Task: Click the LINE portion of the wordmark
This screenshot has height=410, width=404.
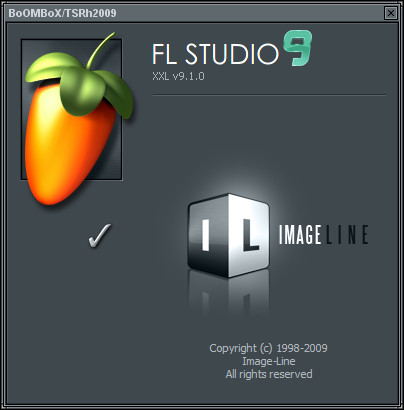Action: click(347, 235)
